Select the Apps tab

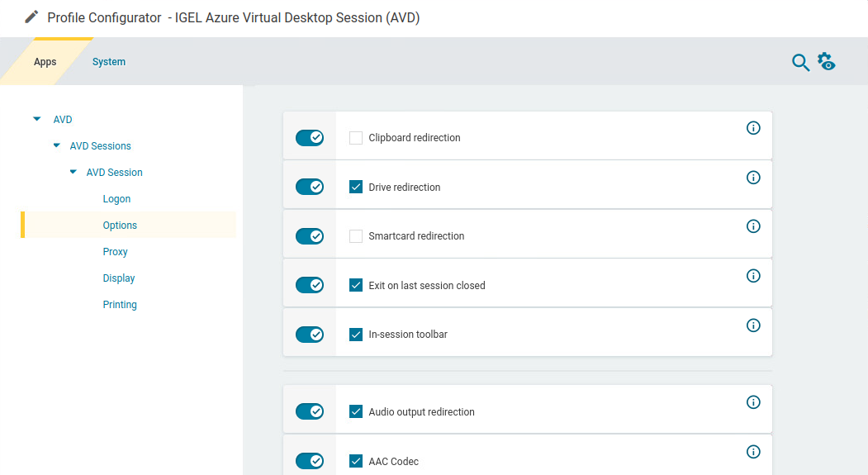[x=45, y=62]
